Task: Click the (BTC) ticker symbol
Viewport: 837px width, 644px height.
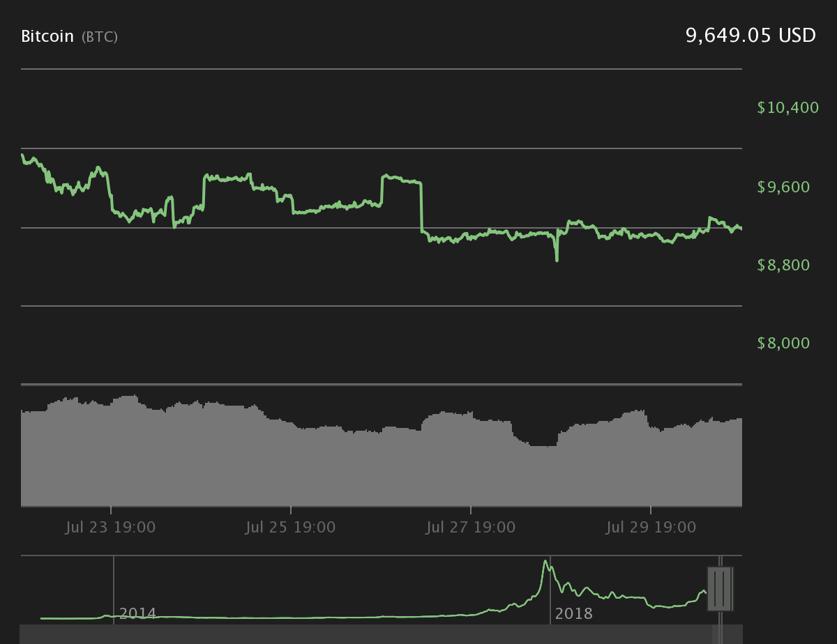Action: click(x=100, y=37)
